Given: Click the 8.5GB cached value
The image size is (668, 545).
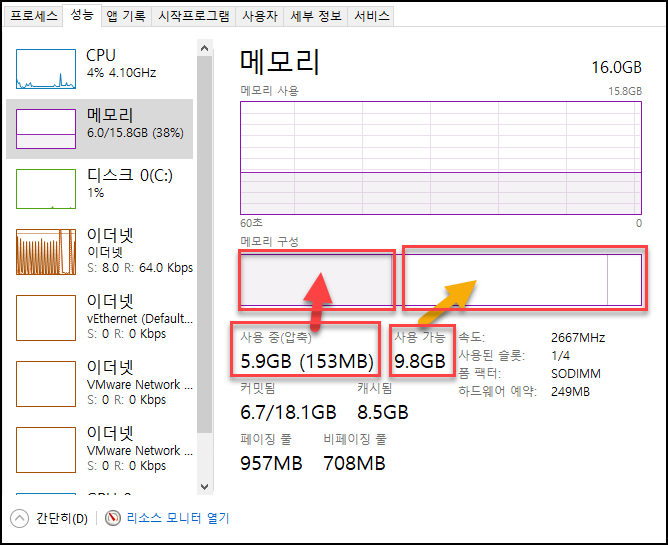Looking at the screenshot, I should (383, 412).
